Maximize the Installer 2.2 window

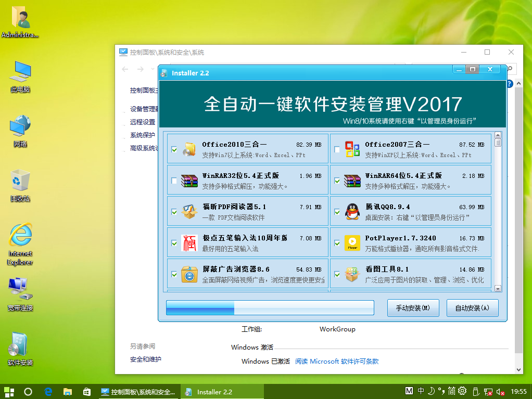point(472,70)
